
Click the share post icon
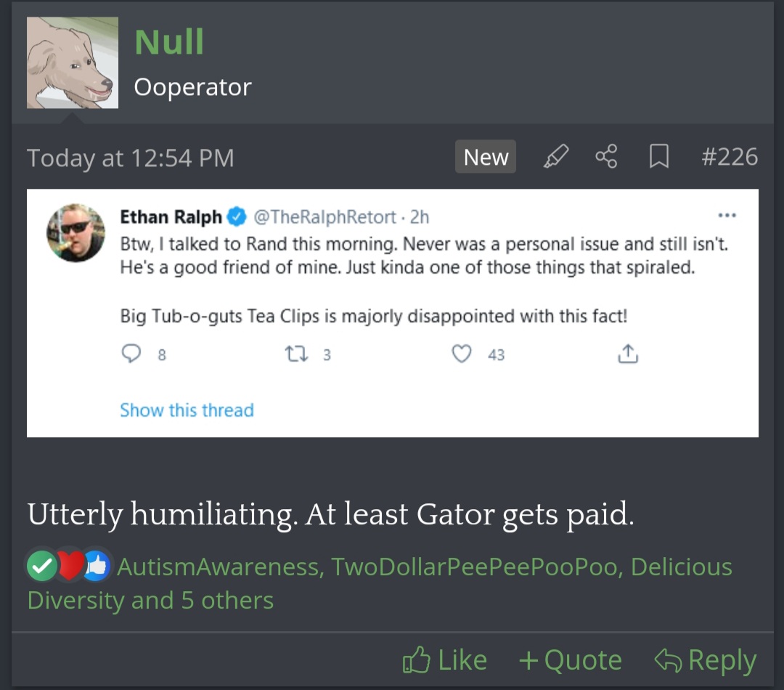click(606, 156)
